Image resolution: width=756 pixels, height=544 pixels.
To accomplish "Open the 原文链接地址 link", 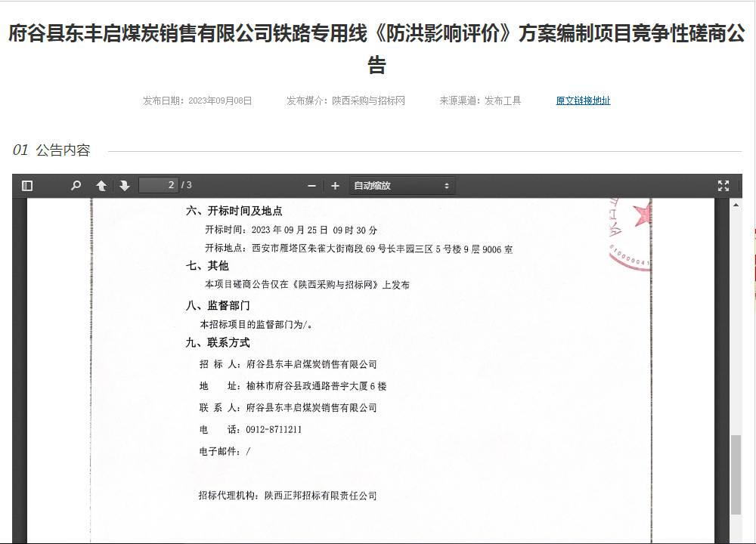I will (583, 100).
